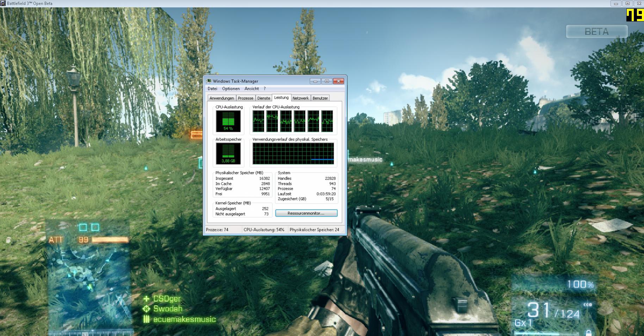Maximize the Windows Task-Manager window
The image size is (644, 336).
327,81
